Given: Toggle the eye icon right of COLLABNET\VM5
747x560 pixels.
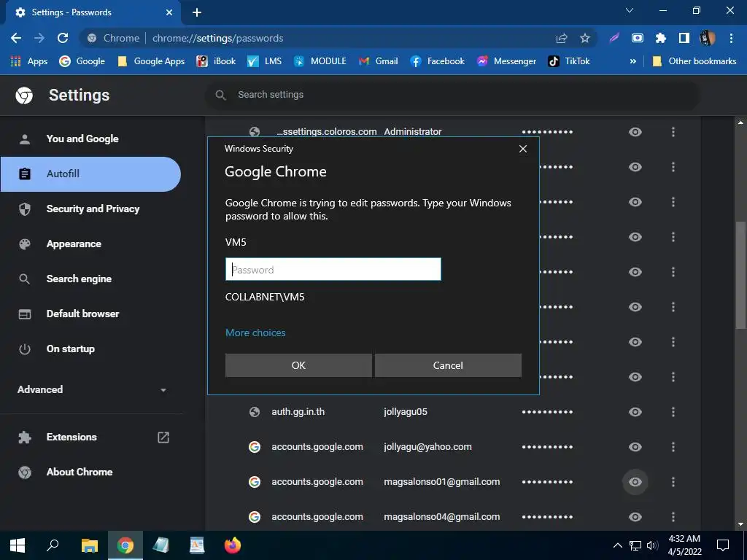Looking at the screenshot, I should tap(635, 307).
